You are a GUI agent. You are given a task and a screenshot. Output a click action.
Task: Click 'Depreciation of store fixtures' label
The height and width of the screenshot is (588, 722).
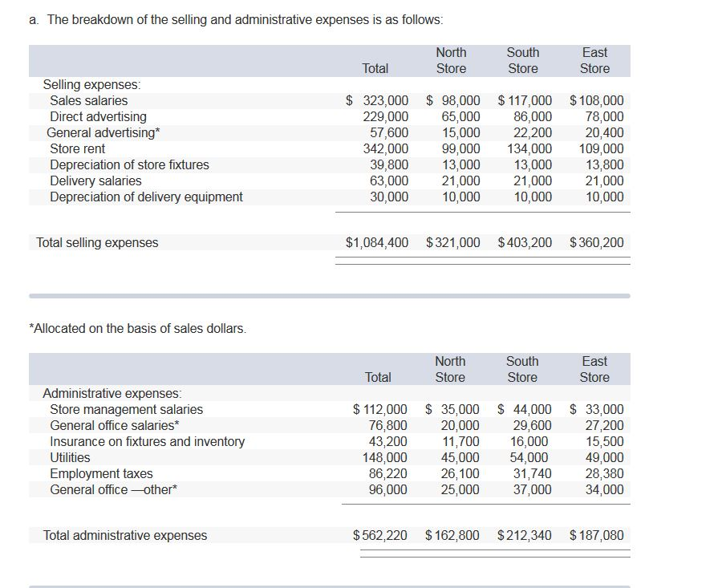[x=129, y=164]
